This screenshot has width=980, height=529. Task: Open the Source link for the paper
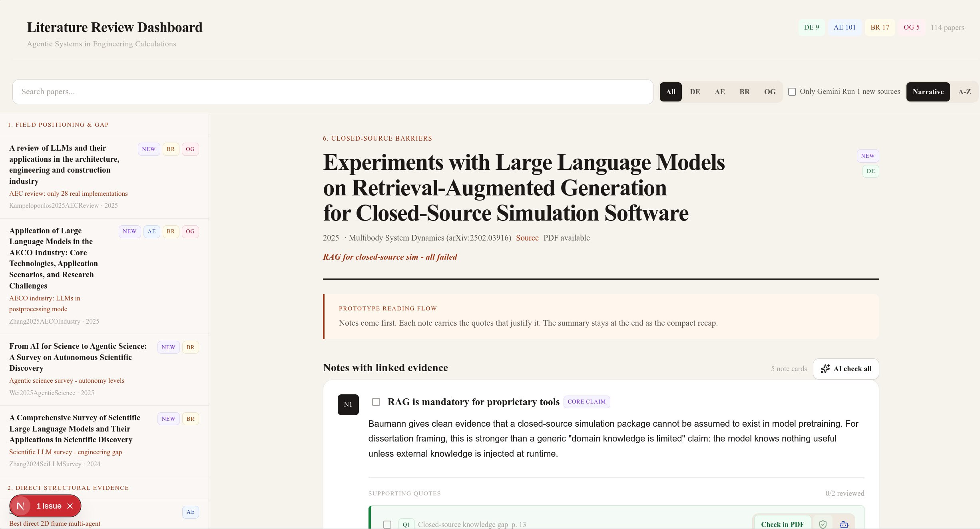527,238
